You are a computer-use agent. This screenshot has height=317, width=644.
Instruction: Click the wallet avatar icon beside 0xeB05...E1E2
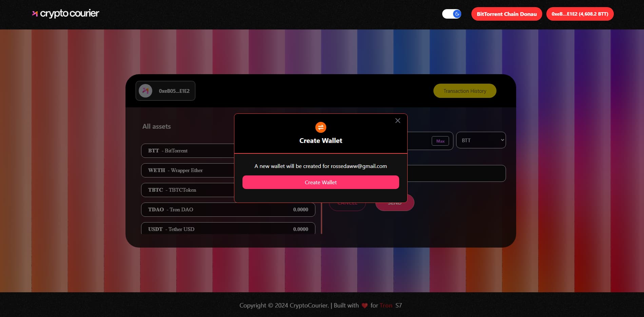145,91
